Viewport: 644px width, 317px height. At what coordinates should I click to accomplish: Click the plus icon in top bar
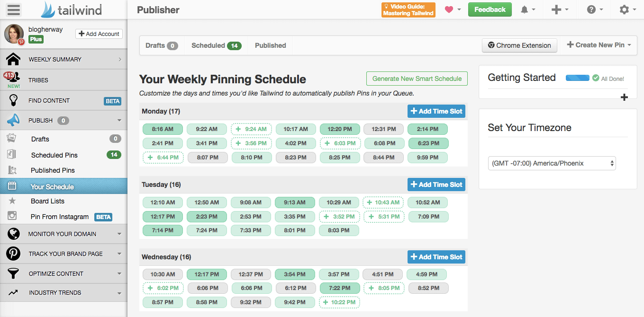tap(556, 9)
